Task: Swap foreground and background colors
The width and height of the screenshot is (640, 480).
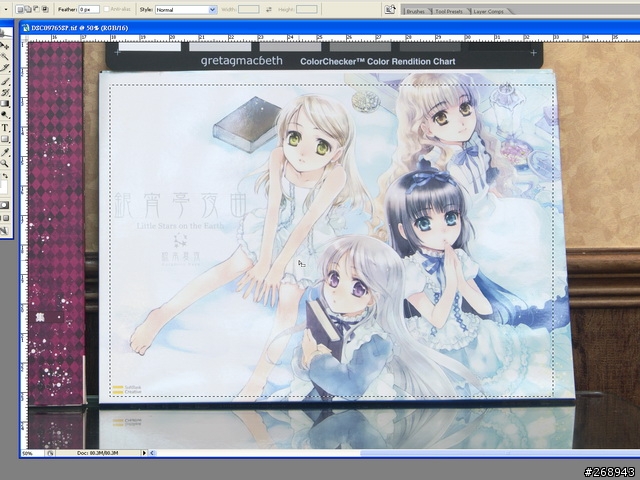Action: tap(6, 176)
